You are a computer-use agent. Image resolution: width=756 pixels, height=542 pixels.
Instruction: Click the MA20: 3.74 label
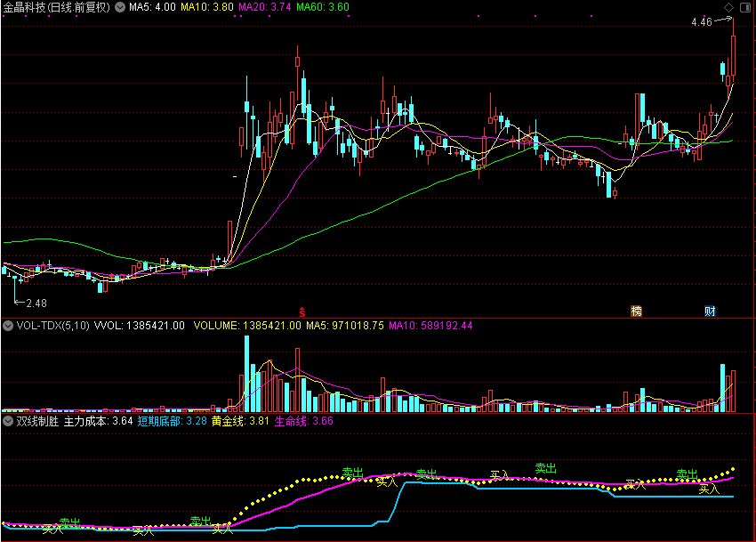tap(265, 7)
